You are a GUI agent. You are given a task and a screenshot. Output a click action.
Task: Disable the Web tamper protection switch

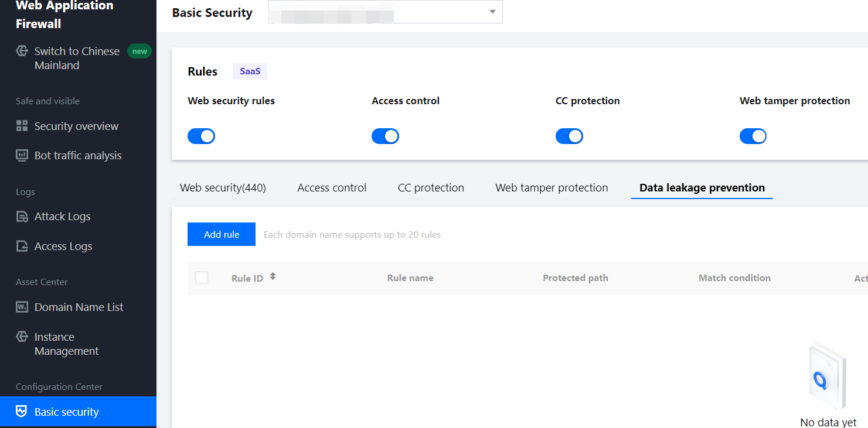click(753, 136)
